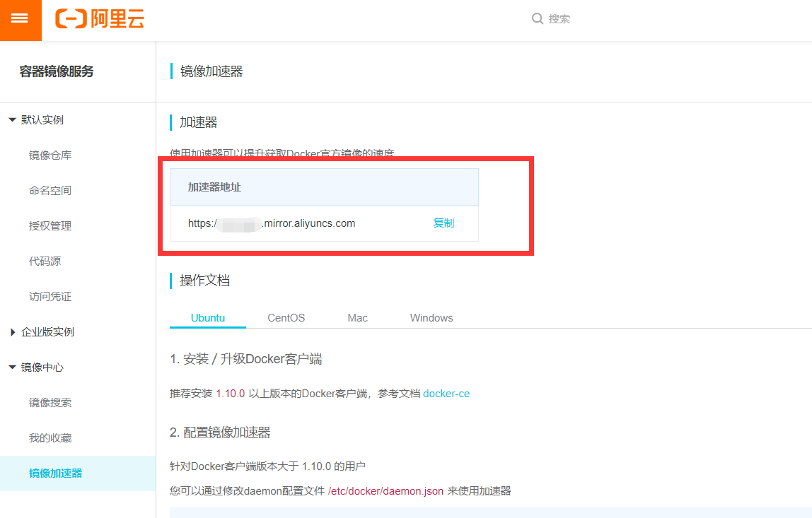Viewport: 812px width, 518px height.
Task: Switch to the Mac tab
Action: (357, 318)
